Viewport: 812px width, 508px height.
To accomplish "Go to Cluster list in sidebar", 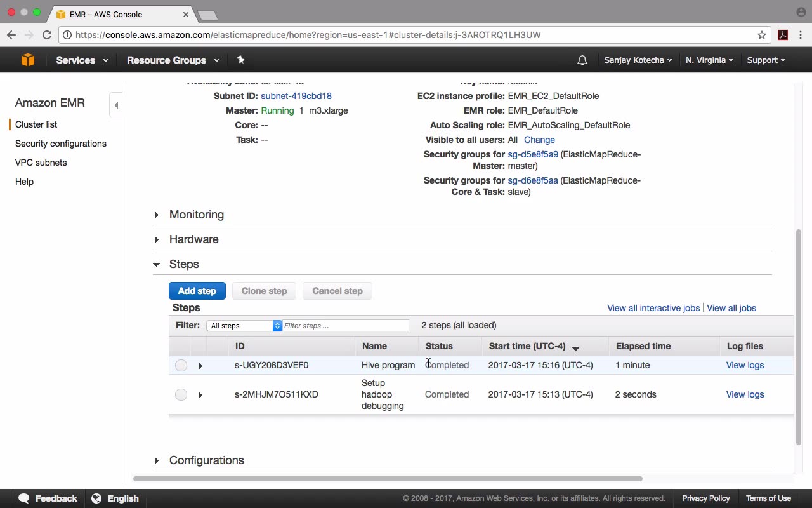I will point(36,124).
